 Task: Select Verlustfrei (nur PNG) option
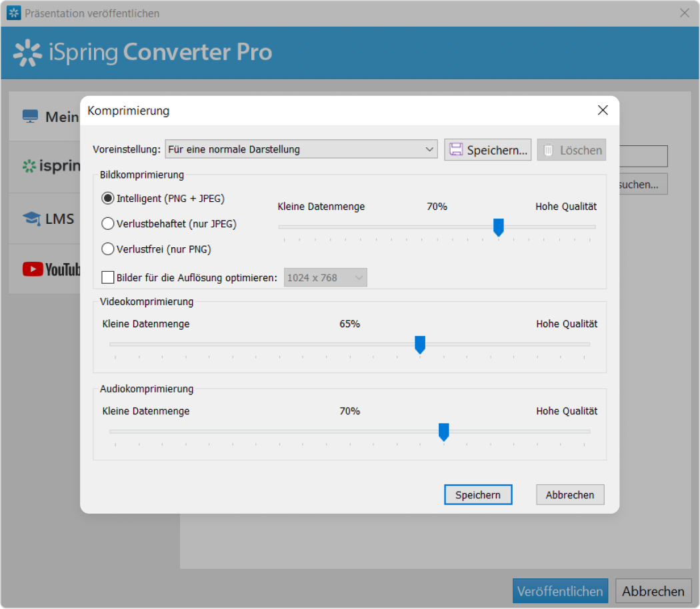click(156, 249)
